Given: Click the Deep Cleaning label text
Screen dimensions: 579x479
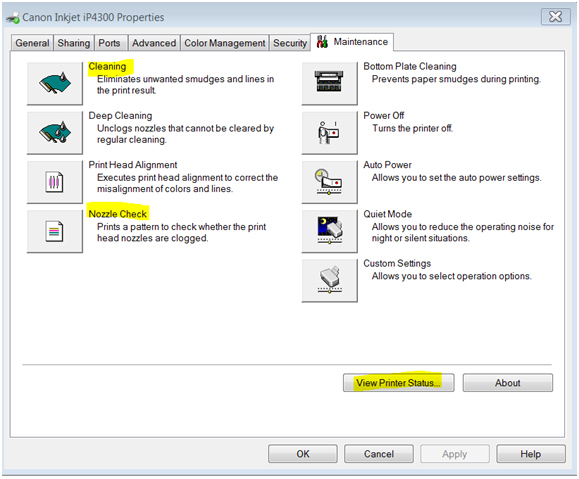Looking at the screenshot, I should pyautogui.click(x=120, y=116).
